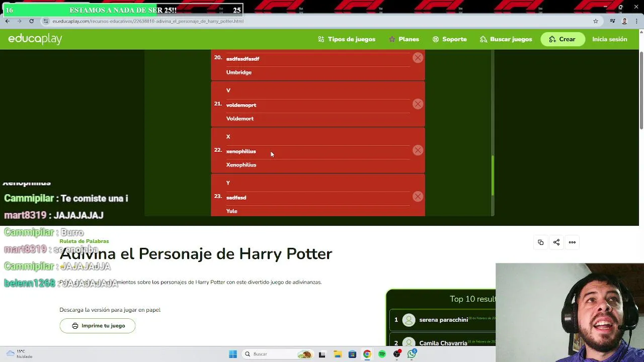Open Microsoft Store from taskbar
Image resolution: width=644 pixels, height=362 pixels.
click(352, 354)
